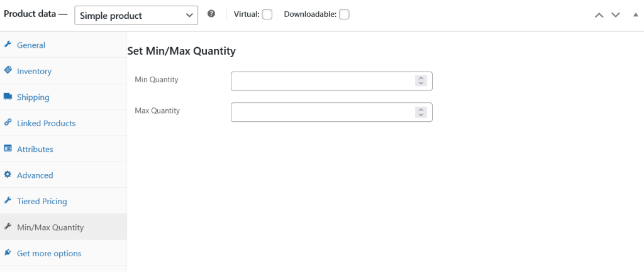The width and height of the screenshot is (644, 272).
Task: Move Product data panel down arrow
Action: click(x=616, y=14)
